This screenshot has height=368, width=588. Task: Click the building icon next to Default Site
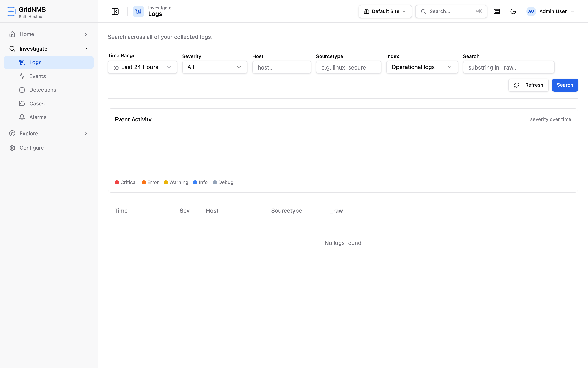pyautogui.click(x=367, y=11)
